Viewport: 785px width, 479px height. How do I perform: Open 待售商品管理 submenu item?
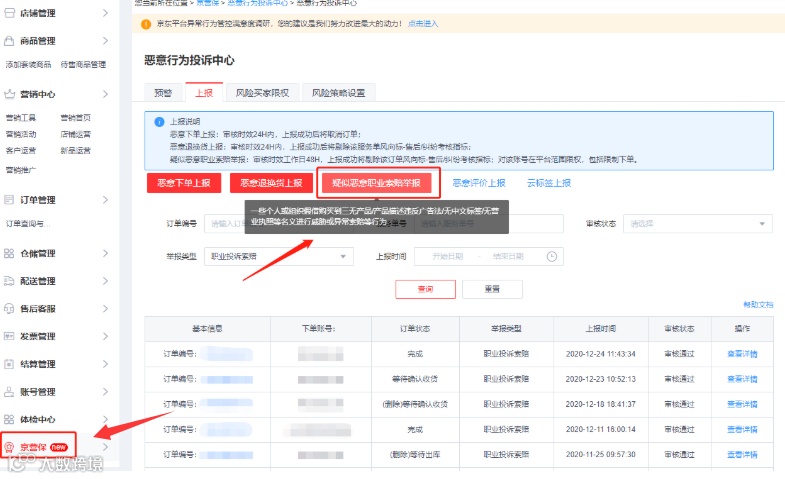tap(83, 65)
